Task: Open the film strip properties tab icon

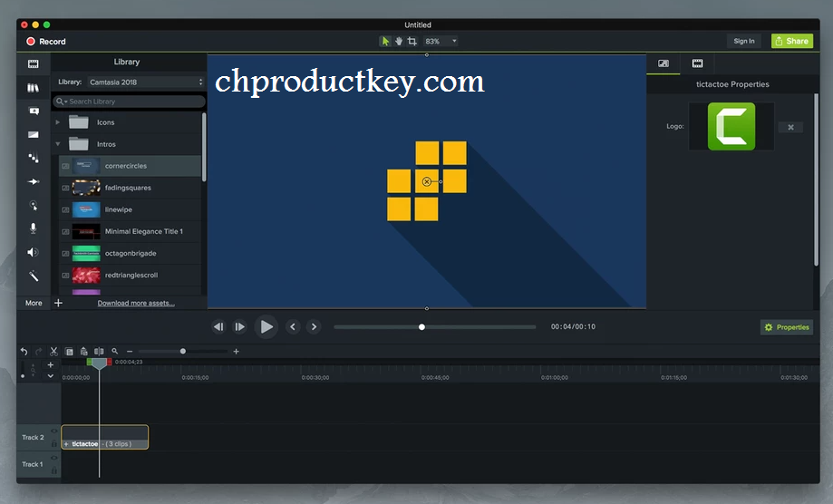Action: point(698,63)
